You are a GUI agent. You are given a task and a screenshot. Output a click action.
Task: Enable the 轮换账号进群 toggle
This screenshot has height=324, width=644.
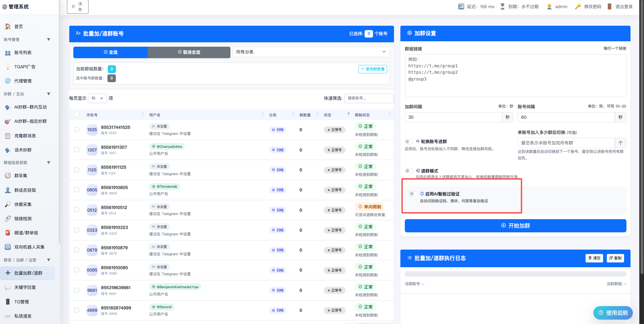pos(409,141)
